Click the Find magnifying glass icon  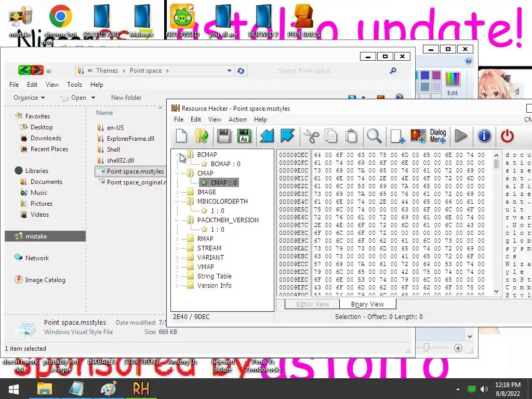point(374,136)
